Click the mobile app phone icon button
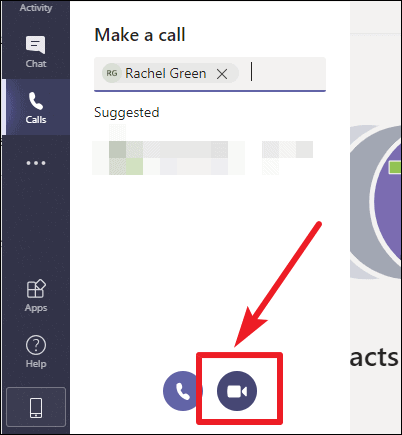This screenshot has width=402, height=435. point(36,407)
